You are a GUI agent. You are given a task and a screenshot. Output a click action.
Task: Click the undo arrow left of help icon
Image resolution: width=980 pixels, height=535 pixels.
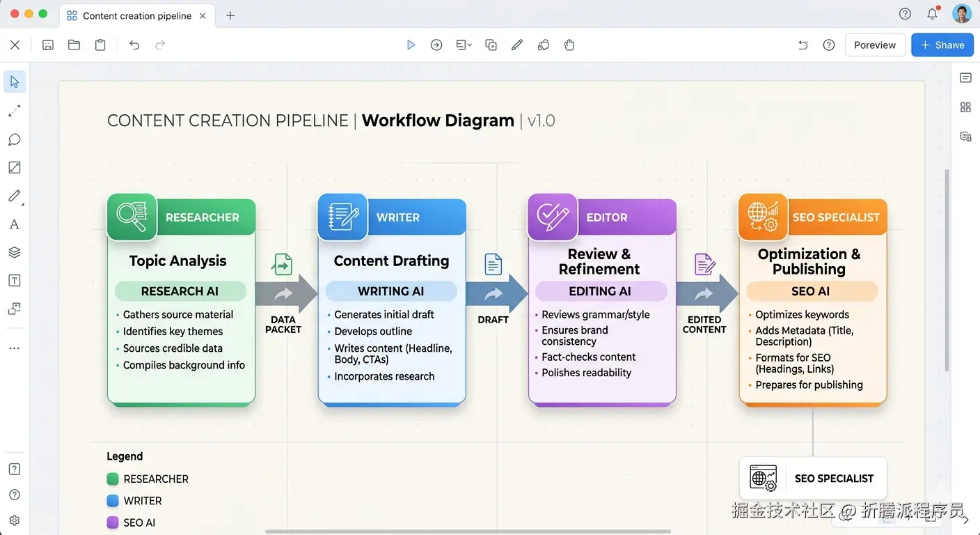[x=803, y=45]
